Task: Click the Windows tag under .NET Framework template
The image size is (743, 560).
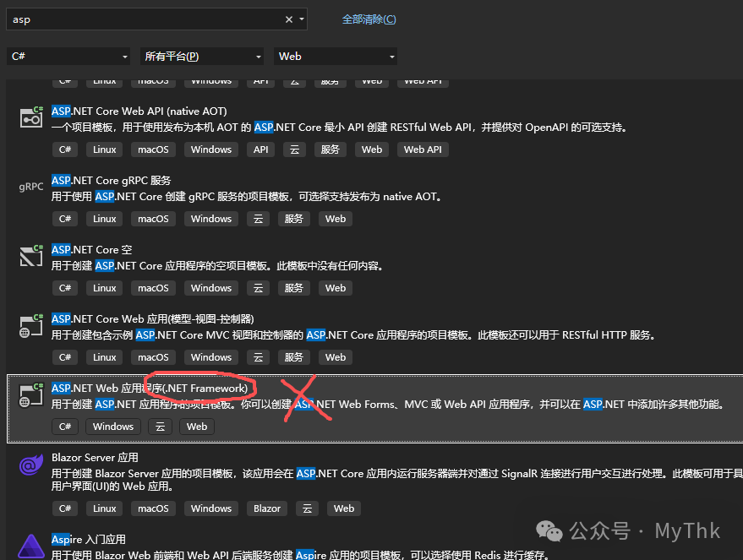Action: click(112, 427)
